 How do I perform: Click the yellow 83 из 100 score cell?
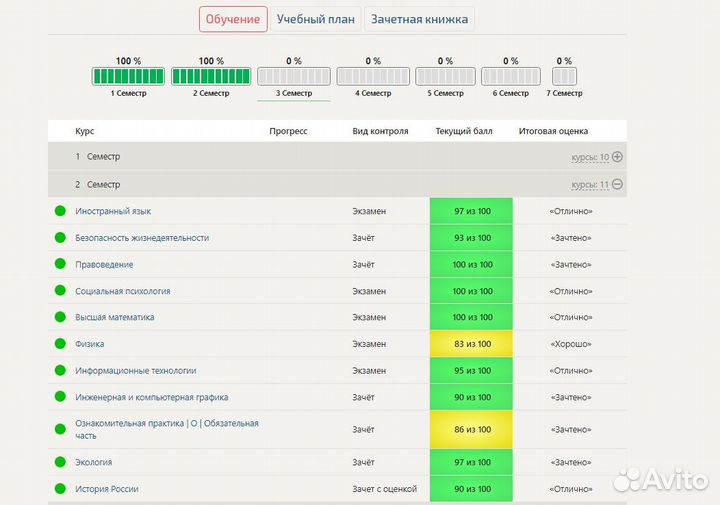pyautogui.click(x=471, y=344)
